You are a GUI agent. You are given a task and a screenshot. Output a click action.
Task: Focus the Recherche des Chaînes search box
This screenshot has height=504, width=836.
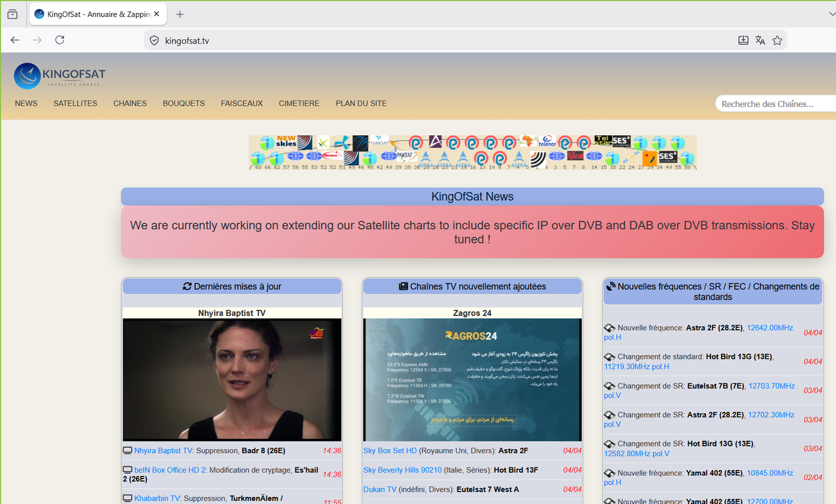click(x=775, y=104)
